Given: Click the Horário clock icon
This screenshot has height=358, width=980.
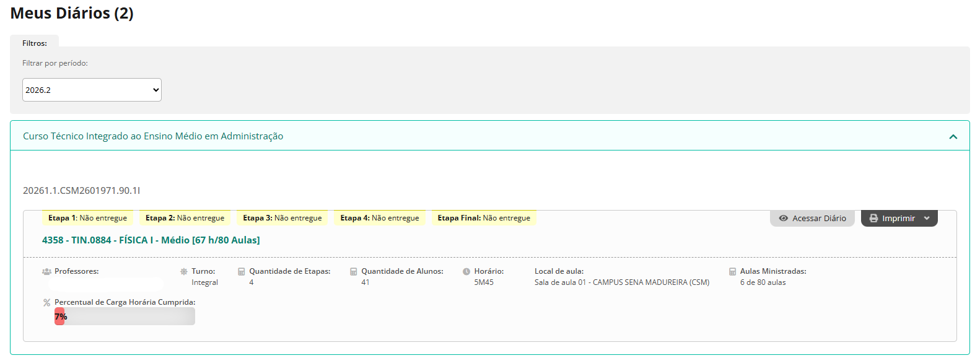Looking at the screenshot, I should coord(466,271).
